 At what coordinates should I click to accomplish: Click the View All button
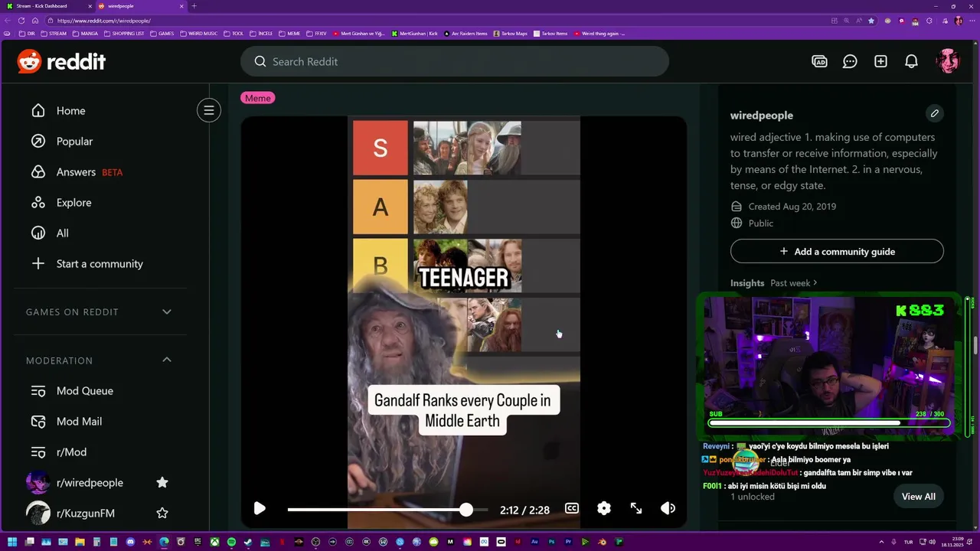[x=918, y=497]
